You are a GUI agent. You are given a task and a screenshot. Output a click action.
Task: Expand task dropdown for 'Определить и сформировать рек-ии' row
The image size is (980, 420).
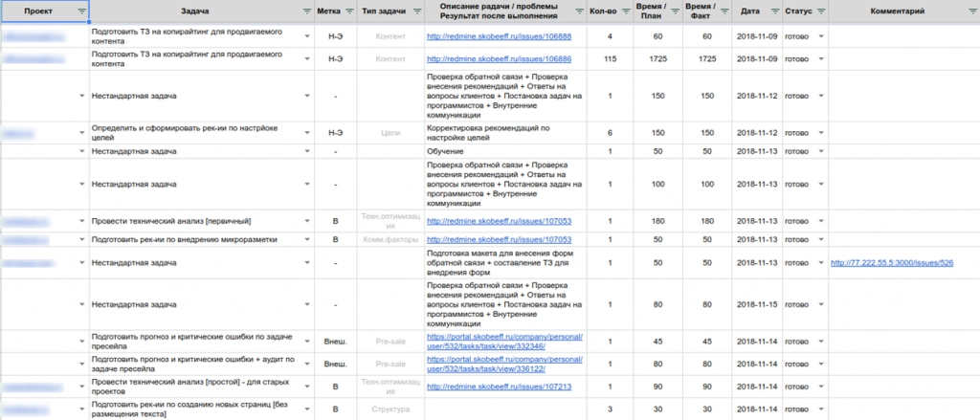point(307,133)
